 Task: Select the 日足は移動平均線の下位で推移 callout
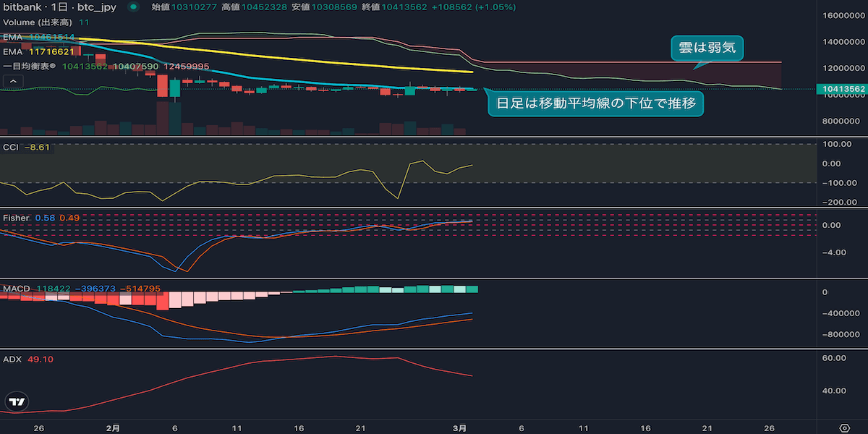pos(595,104)
